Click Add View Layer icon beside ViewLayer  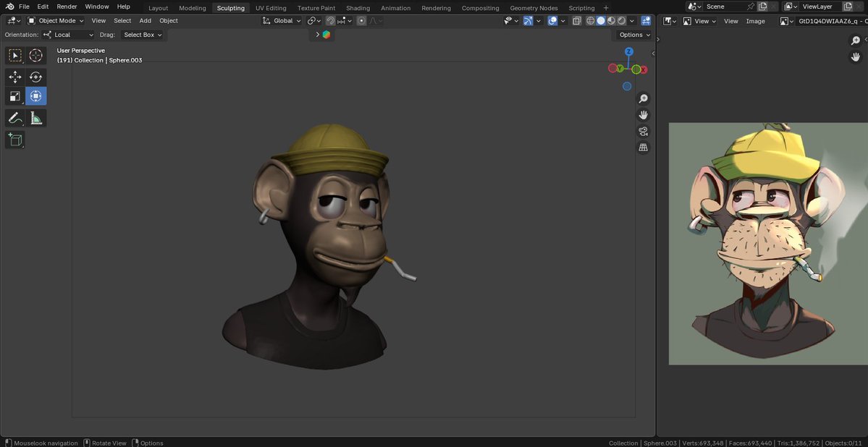tap(848, 7)
